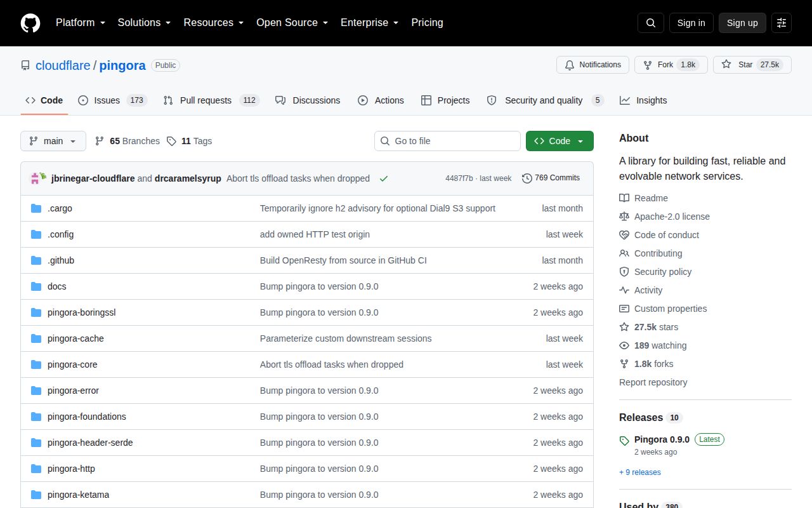The image size is (812, 508).
Task: Click the pingora-http folder icon
Action: [x=36, y=469]
